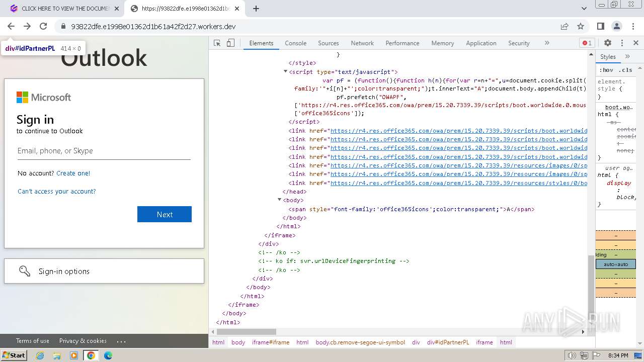
Task: Select the urlDeviceFingerprinting comment line
Action: [334, 261]
